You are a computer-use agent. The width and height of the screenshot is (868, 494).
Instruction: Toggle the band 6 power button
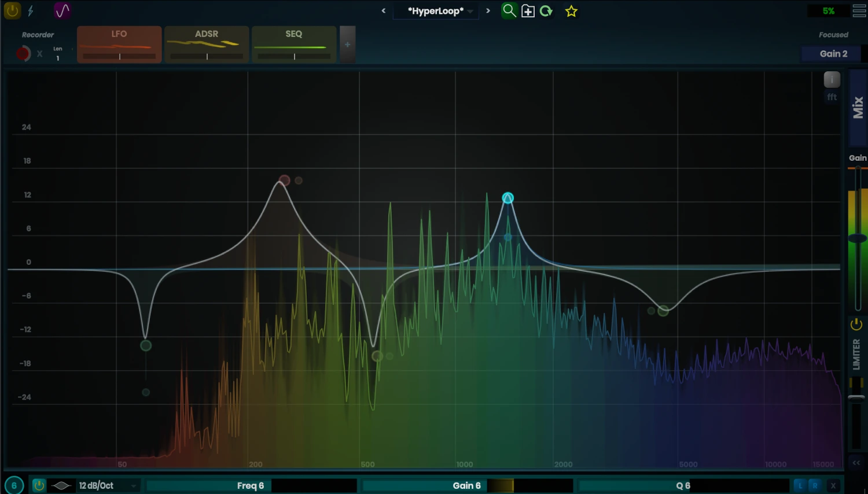coord(39,485)
